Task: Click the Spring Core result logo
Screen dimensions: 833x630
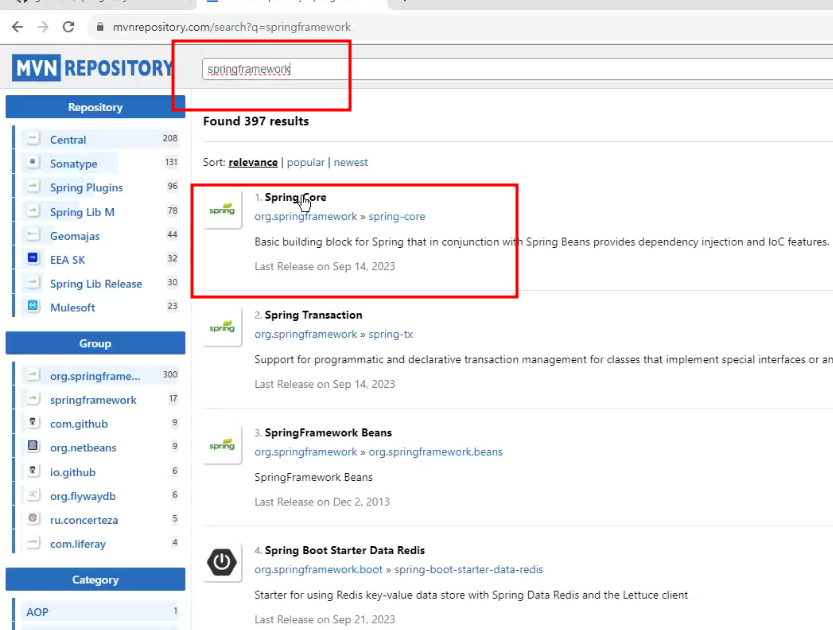Action: (x=222, y=210)
